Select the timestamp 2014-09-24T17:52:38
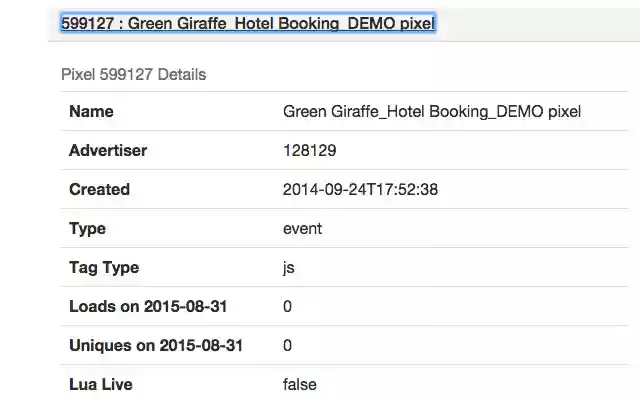The image size is (640, 400). click(360, 189)
